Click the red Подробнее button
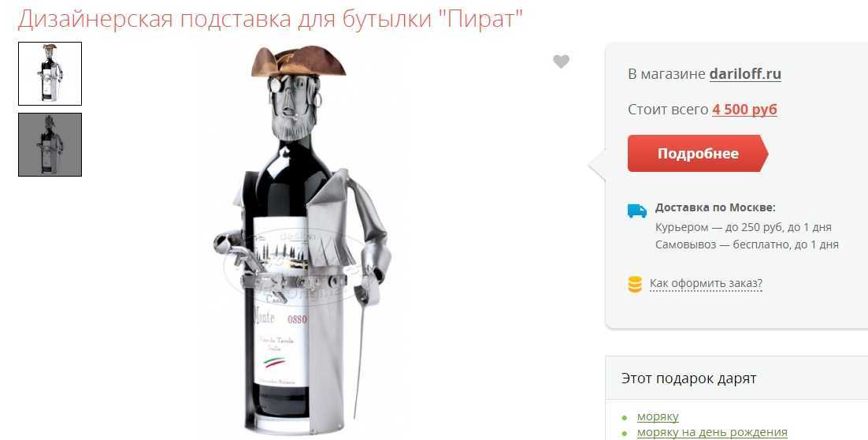Image resolution: width=868 pixels, height=440 pixels. pyautogui.click(x=698, y=154)
